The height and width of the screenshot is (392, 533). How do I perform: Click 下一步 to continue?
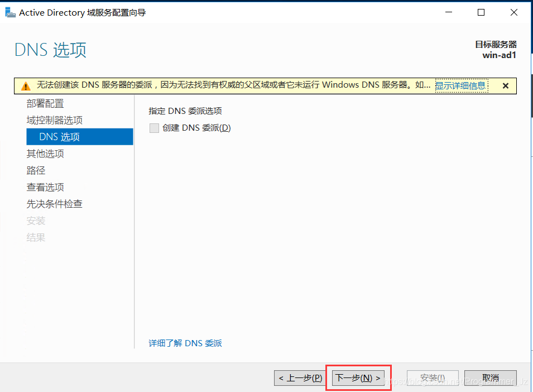[358, 377]
